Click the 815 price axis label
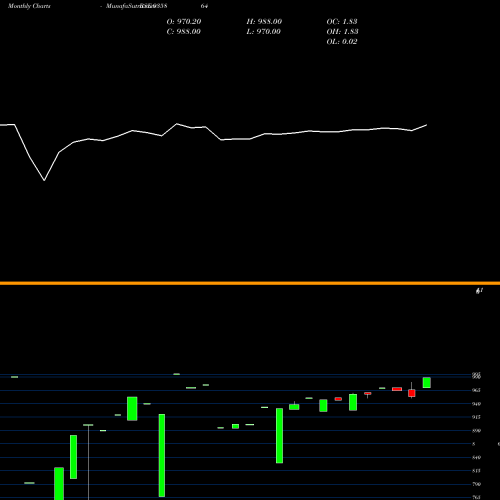500x500 pixels. pos(476,471)
